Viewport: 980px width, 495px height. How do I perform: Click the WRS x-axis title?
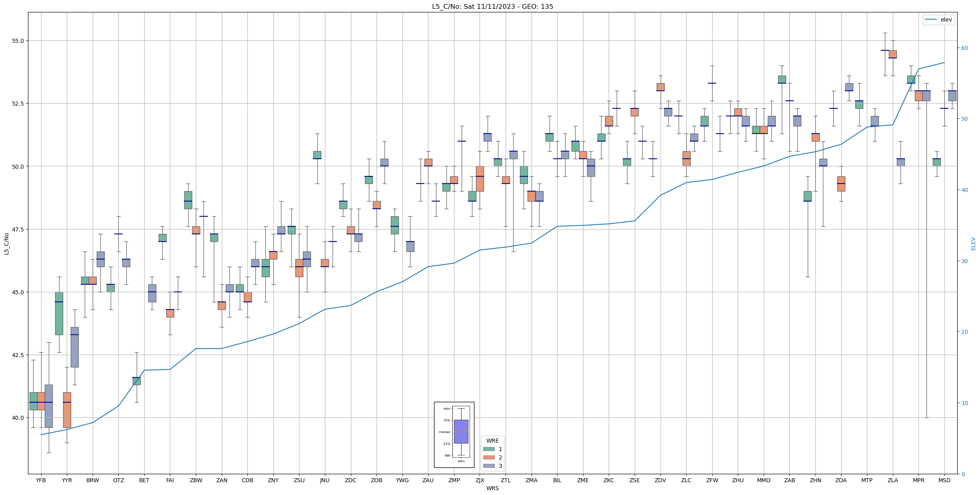492,488
